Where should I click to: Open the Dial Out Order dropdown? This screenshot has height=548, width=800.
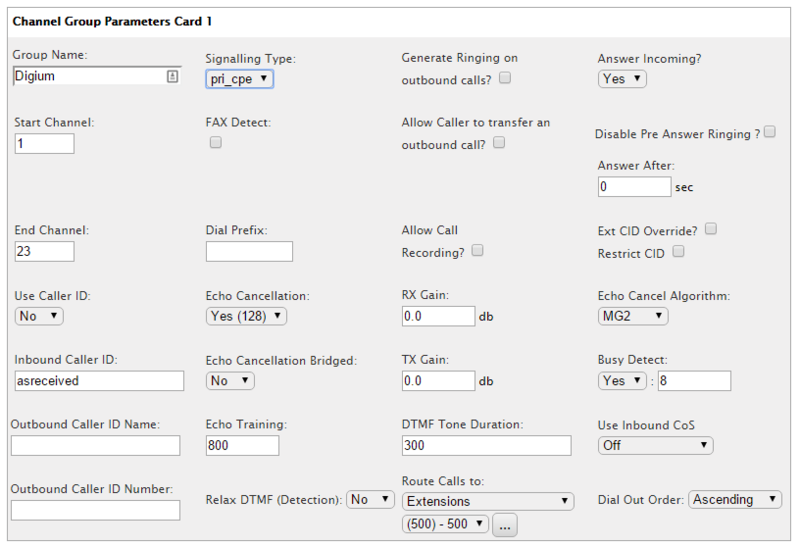click(735, 499)
